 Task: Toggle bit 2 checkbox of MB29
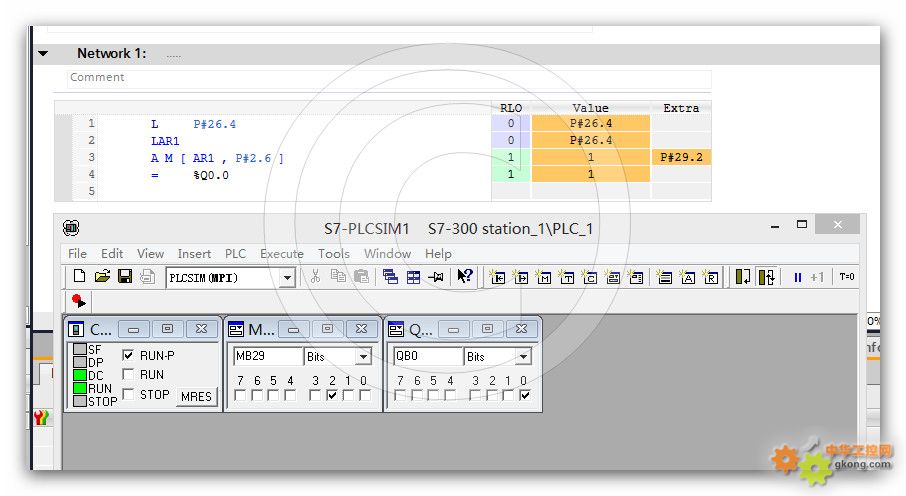[332, 395]
